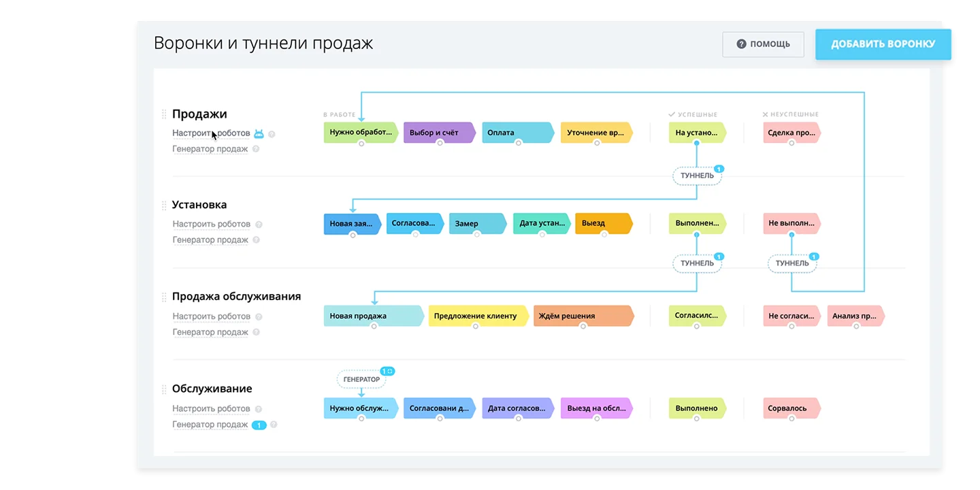Click the drag handle of Установка funnel

[x=164, y=206]
